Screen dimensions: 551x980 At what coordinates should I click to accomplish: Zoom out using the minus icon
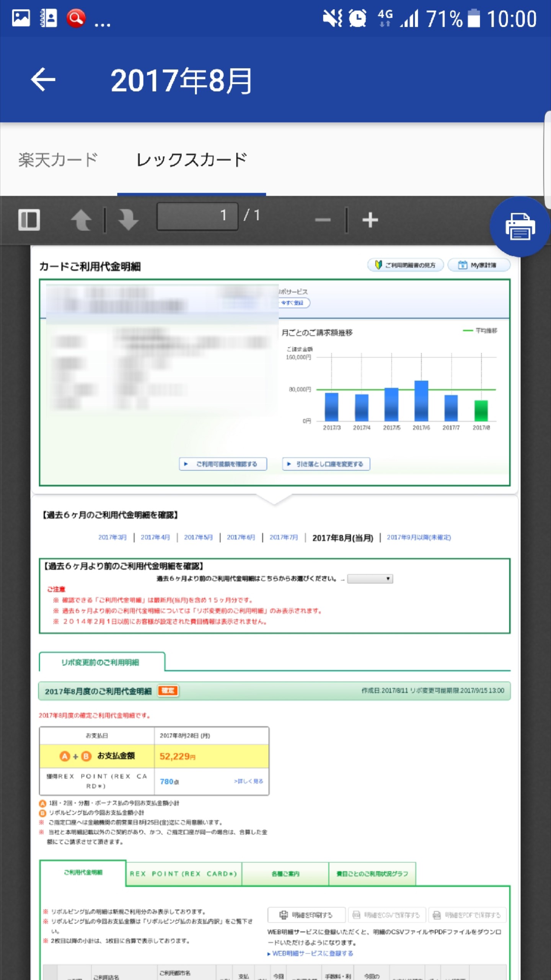323,220
